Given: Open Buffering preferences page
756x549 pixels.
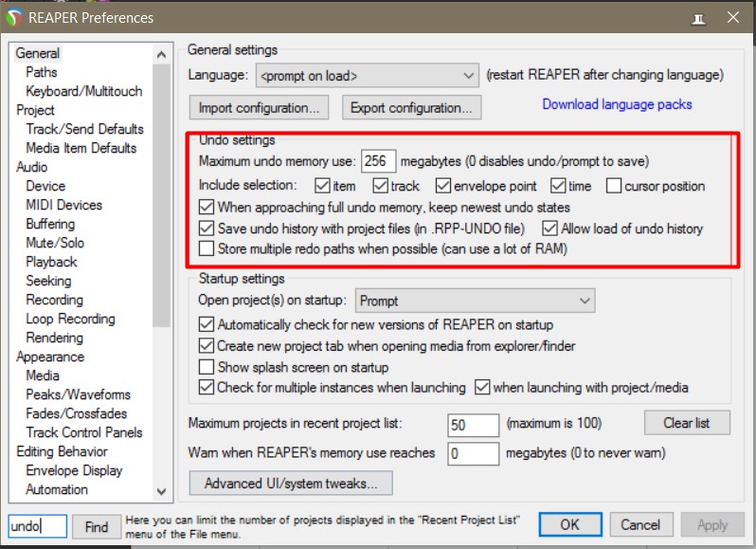Looking at the screenshot, I should point(50,224).
